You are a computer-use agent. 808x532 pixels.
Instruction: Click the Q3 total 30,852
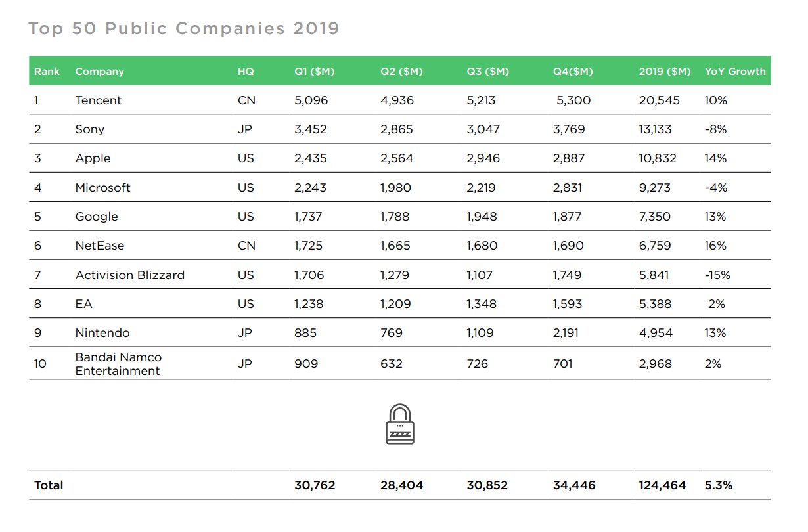coord(487,485)
